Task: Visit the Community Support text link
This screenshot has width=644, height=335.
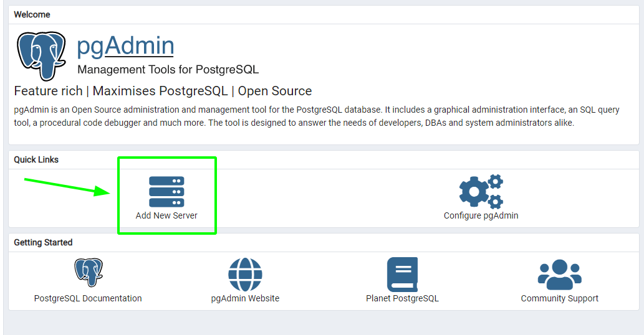Action: coord(559,298)
